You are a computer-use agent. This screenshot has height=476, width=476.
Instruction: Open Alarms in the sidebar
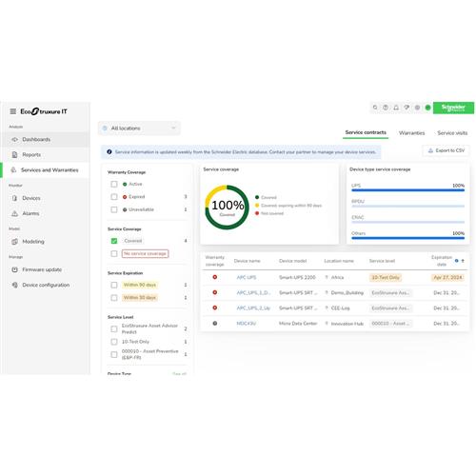(45, 213)
